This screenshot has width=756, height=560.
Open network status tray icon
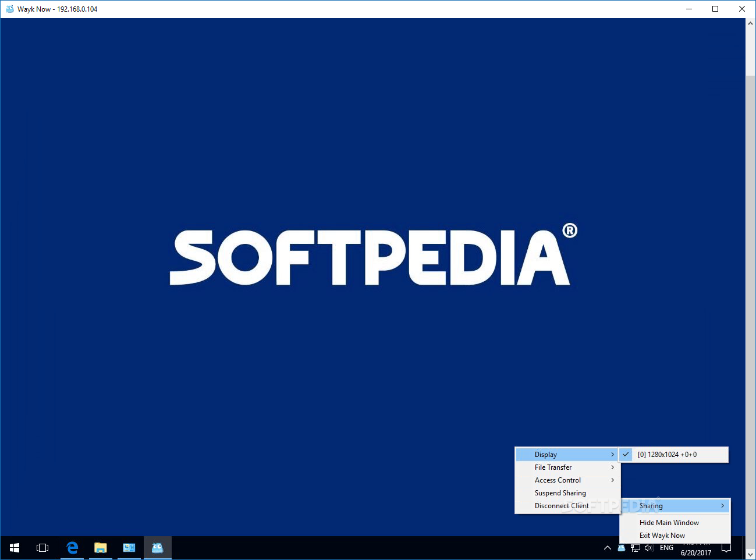coord(636,548)
